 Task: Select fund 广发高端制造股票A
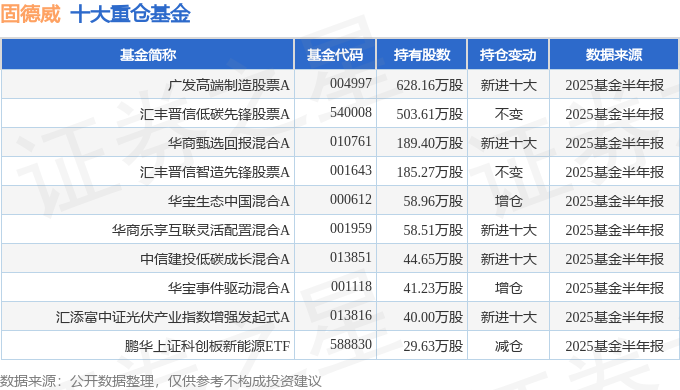tap(229, 85)
